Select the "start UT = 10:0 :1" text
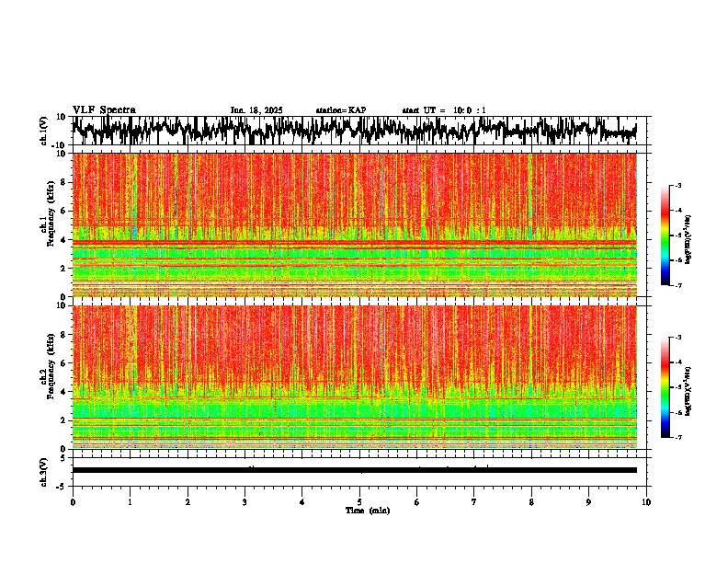This screenshot has height=563, width=728. click(x=444, y=110)
